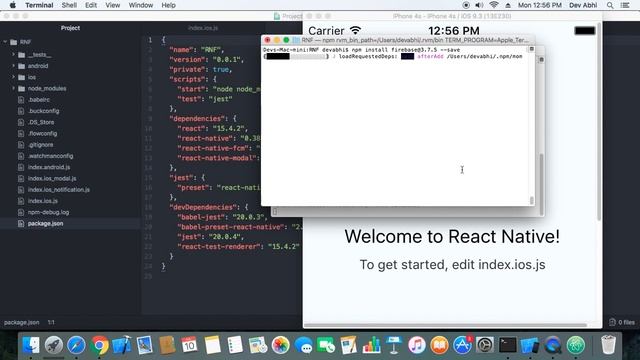Select .DS_Store in the project tree

pos(41,122)
